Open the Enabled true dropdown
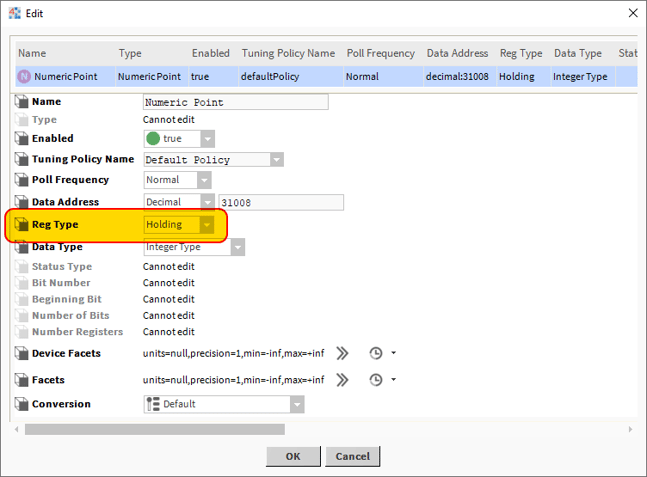 (208, 139)
